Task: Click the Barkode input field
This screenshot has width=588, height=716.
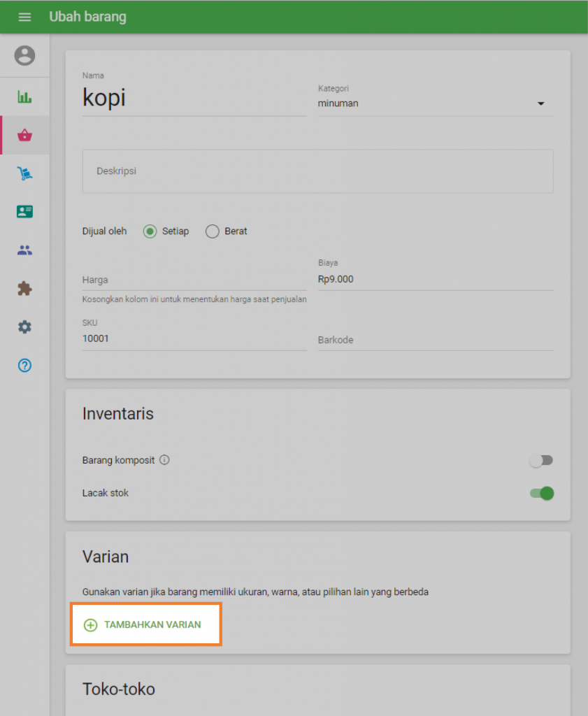Action: click(435, 340)
